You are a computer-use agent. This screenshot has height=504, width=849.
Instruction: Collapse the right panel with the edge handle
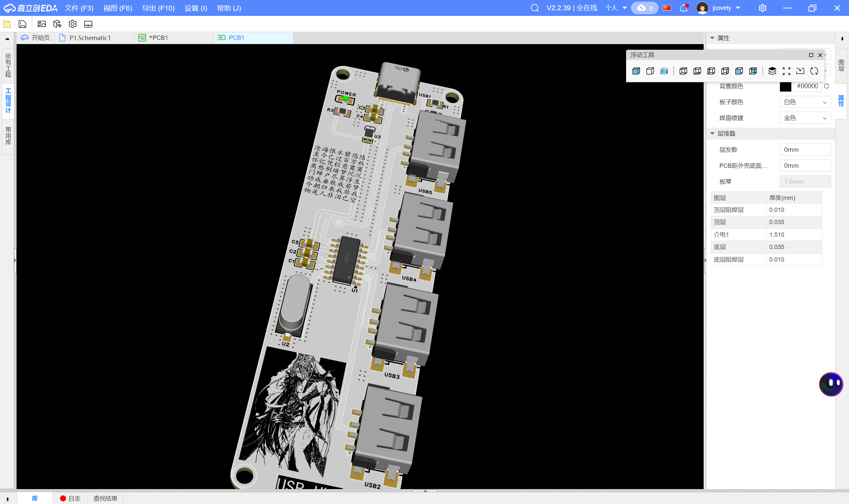[705, 261]
